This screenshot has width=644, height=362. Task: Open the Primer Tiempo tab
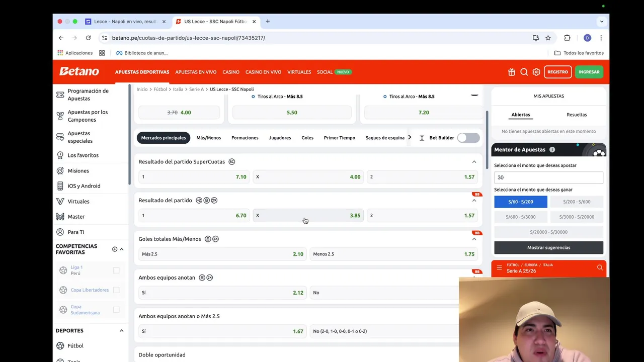(340, 138)
